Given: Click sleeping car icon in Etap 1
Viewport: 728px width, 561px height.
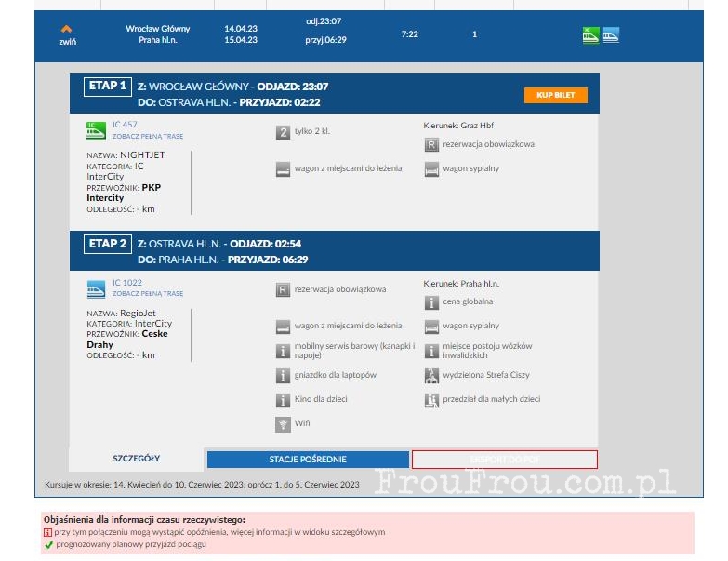Looking at the screenshot, I should (x=431, y=169).
